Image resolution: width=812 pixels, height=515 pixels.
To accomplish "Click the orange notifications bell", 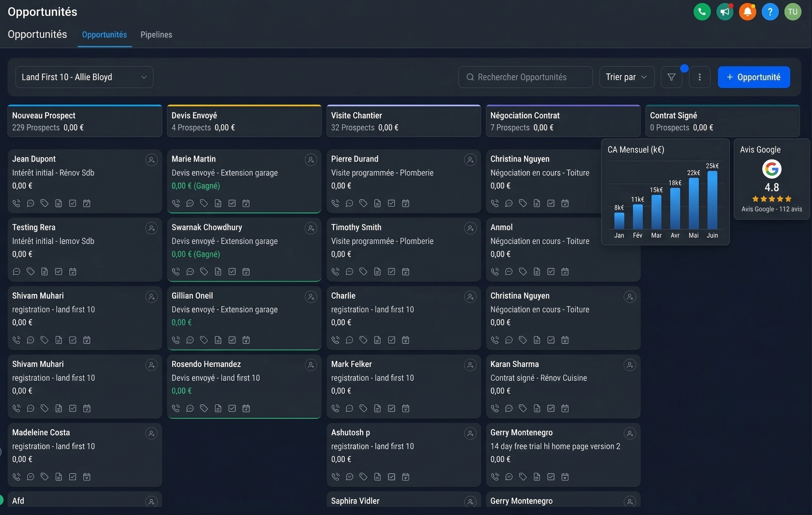I will 747,11.
